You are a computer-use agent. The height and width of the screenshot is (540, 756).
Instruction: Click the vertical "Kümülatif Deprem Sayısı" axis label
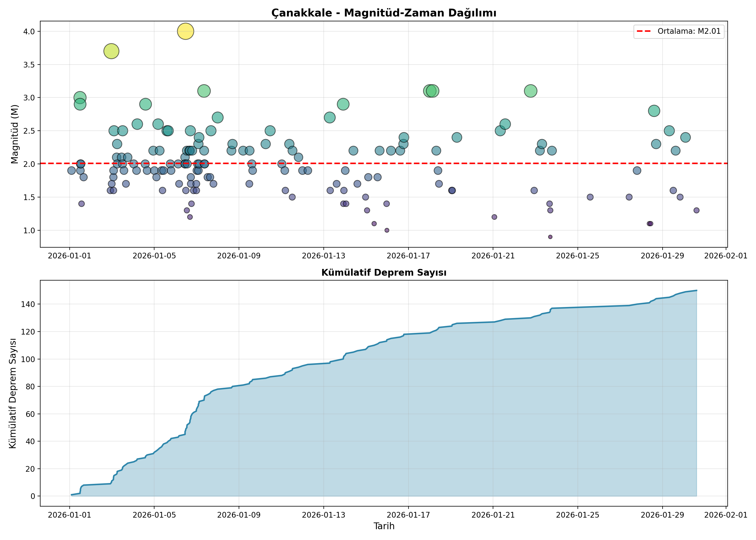click(x=13, y=393)
